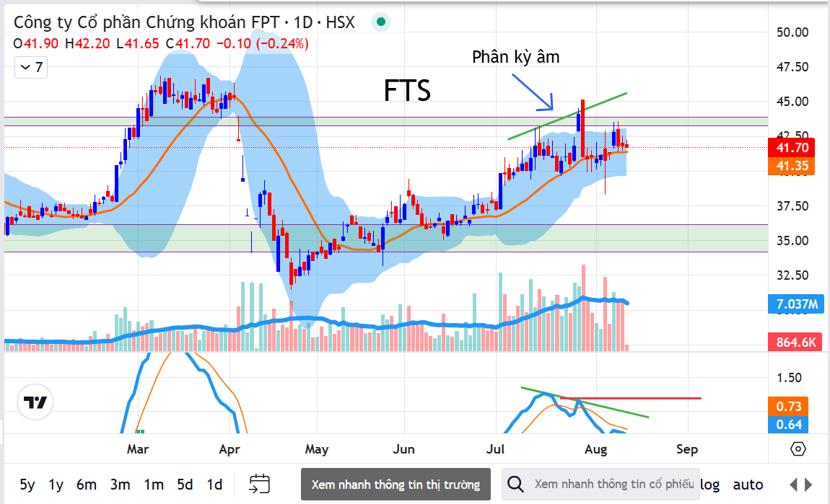Image resolution: width=830 pixels, height=504 pixels.
Task: Click the orange indicator value 0.73
Action: [x=789, y=406]
